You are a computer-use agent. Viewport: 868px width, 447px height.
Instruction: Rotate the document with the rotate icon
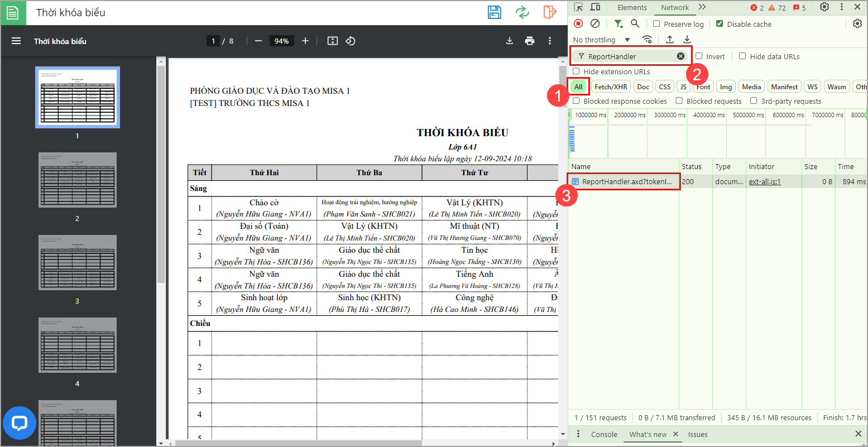click(351, 41)
